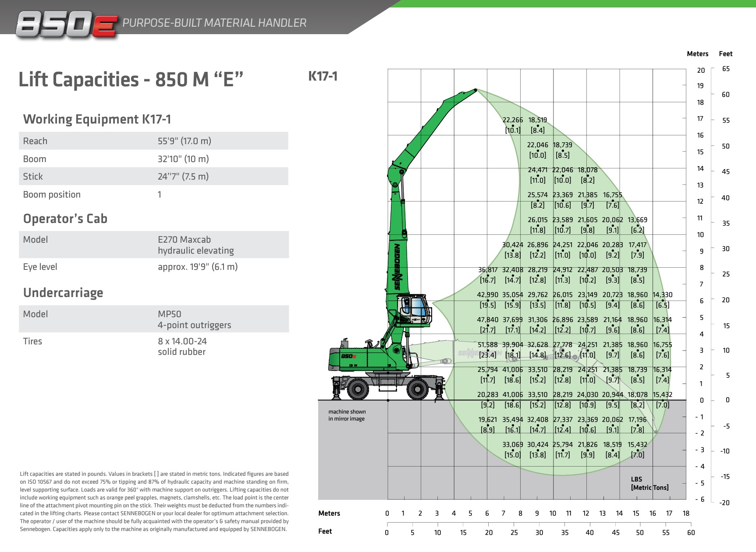Click the metric ton value [19.5]
The image size is (756, 552).
(488, 305)
